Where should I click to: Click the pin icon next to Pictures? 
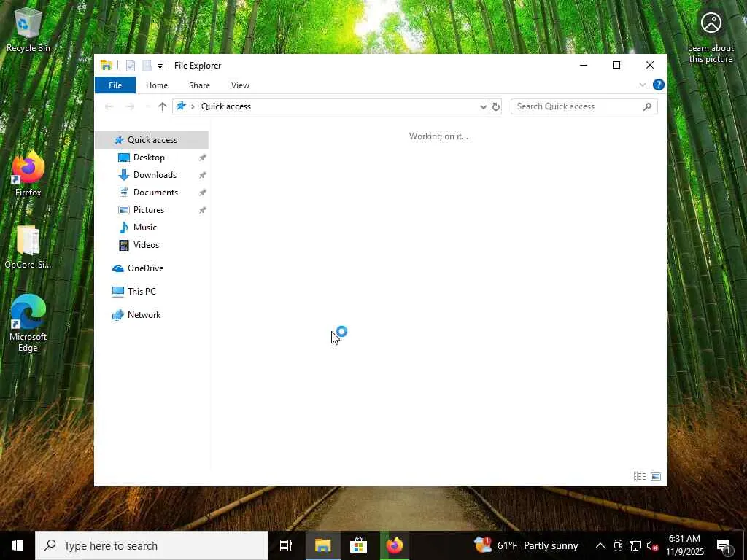tap(203, 210)
